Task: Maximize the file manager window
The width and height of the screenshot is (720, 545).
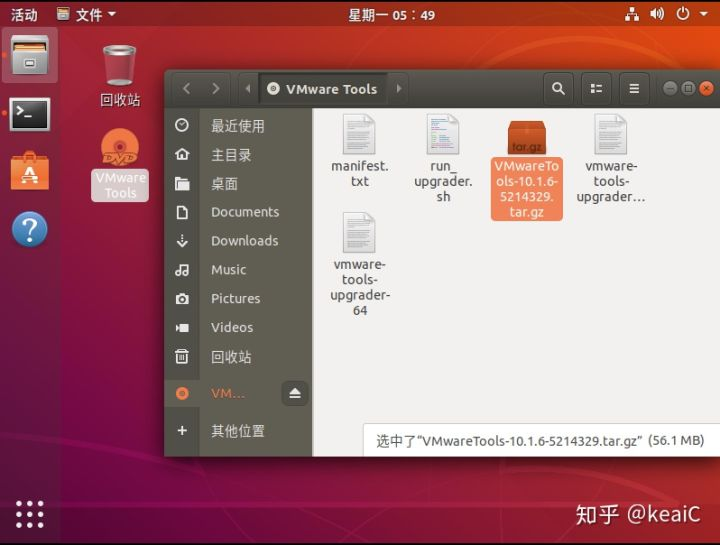Action: click(x=688, y=88)
